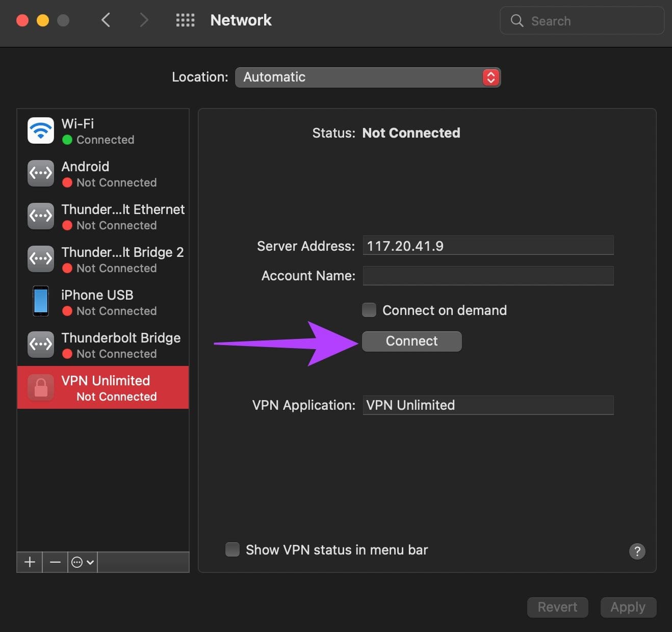The height and width of the screenshot is (632, 672).
Task: Open the action gear menu
Action: (x=82, y=562)
